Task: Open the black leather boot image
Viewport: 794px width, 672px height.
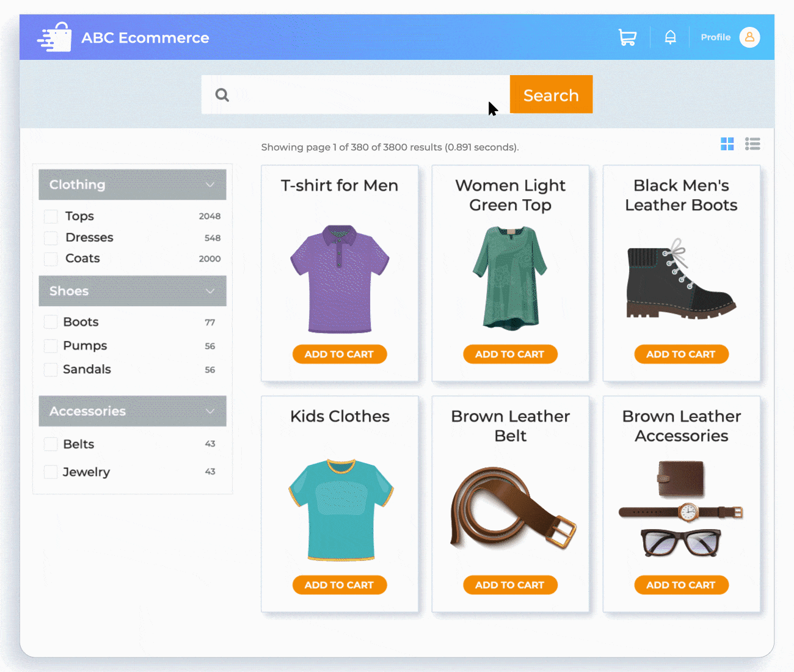Action: 681,279
